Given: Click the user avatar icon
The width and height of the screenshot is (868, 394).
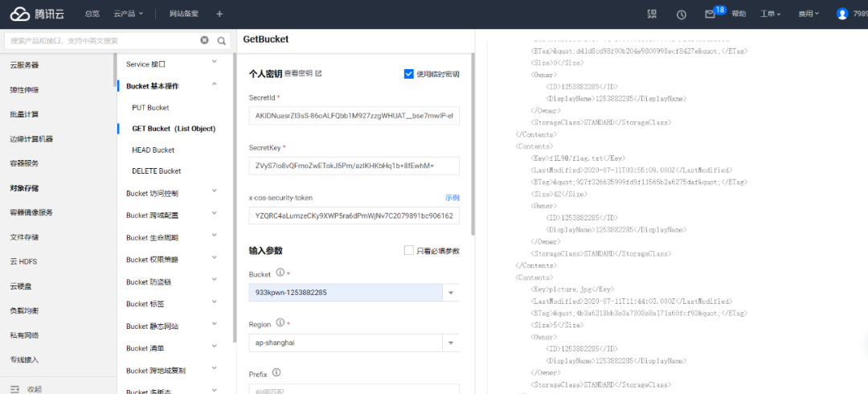Looking at the screenshot, I should click(842, 14).
